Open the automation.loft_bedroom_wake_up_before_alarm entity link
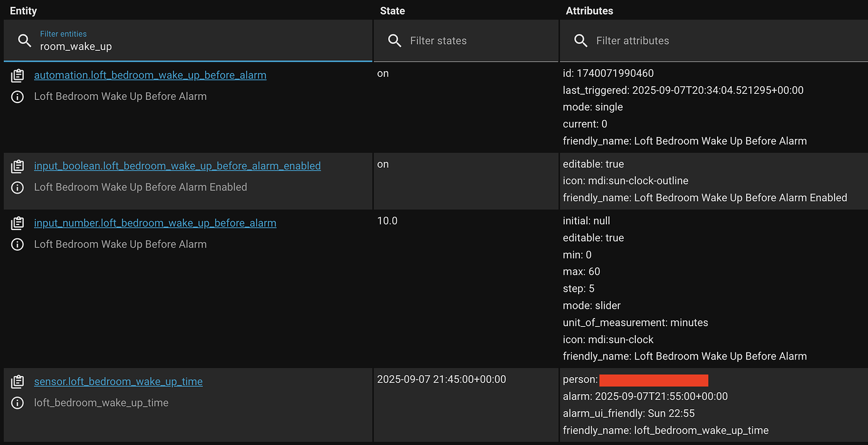This screenshot has height=445, width=868. click(x=150, y=74)
